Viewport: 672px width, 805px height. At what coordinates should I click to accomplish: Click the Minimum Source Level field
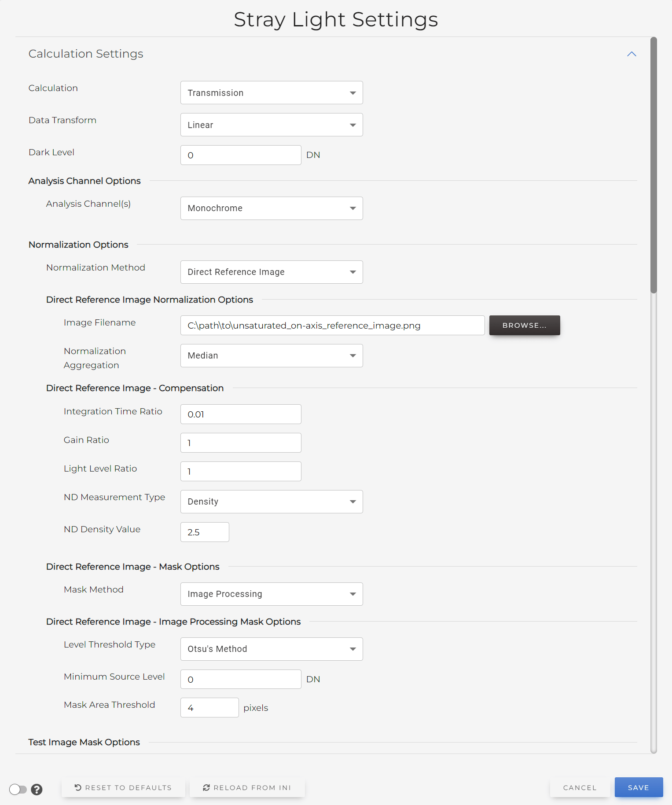(x=241, y=679)
